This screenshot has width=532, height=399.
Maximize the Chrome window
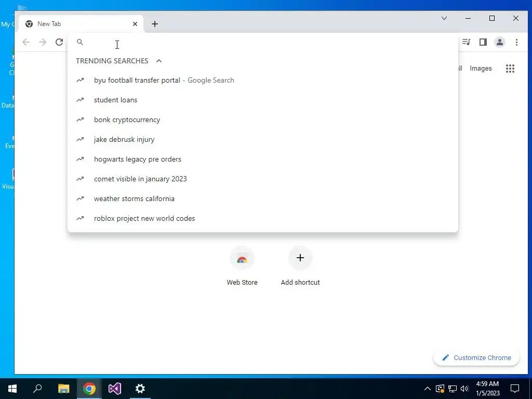492,18
